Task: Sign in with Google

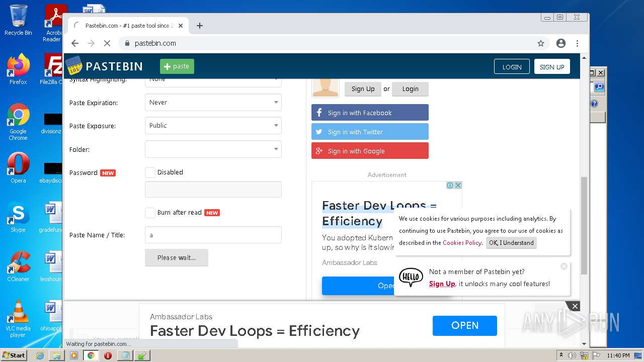Action: (370, 151)
